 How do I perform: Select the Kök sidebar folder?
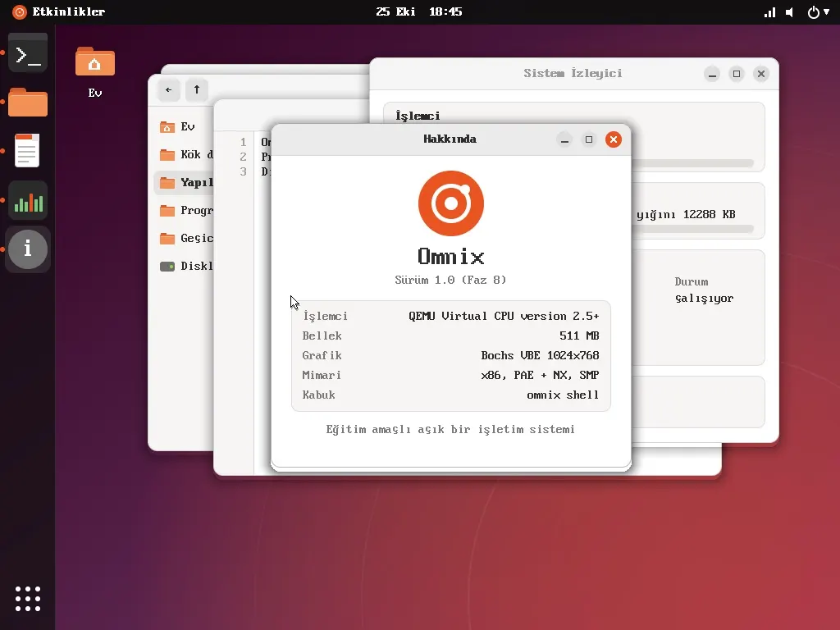(183, 155)
